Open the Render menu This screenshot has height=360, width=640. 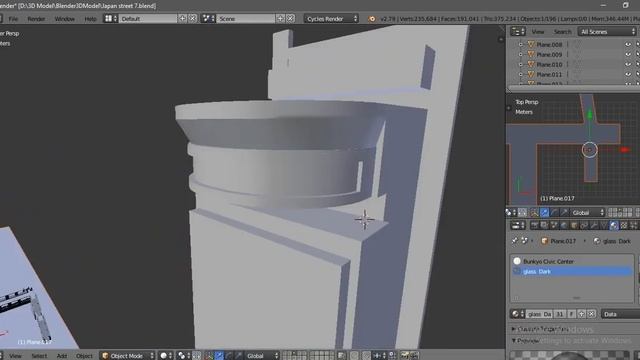[x=36, y=19]
